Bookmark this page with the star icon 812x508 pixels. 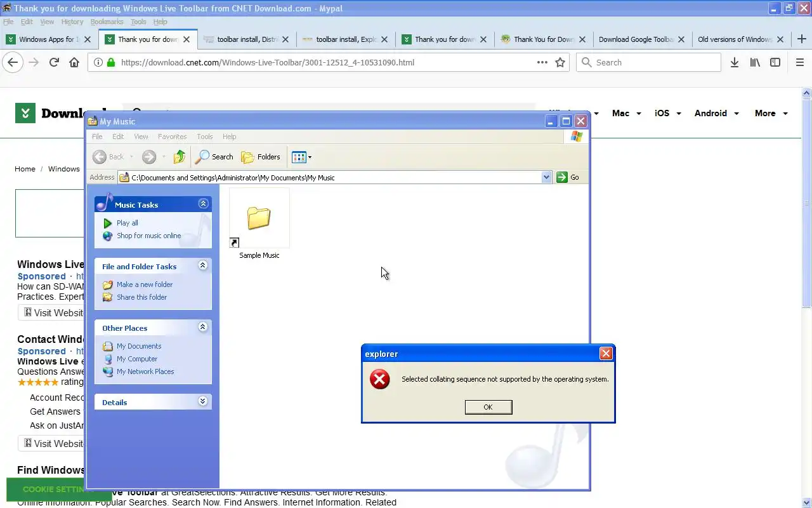pyautogui.click(x=560, y=62)
